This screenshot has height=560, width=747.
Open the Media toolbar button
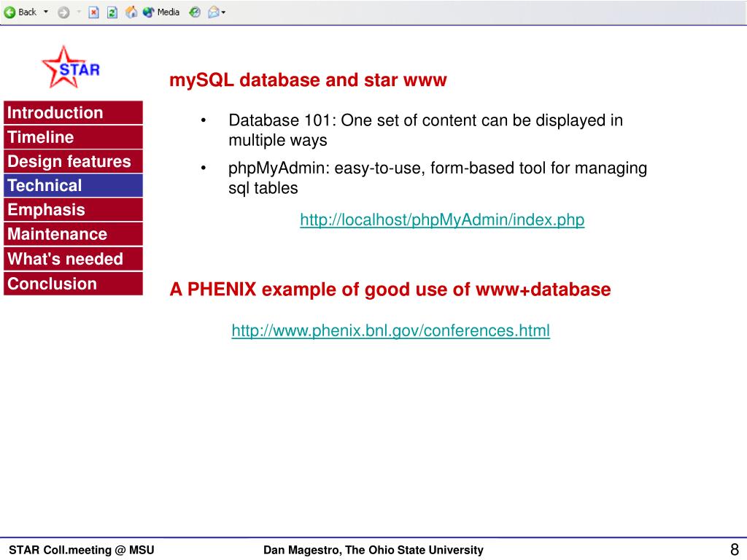161,12
